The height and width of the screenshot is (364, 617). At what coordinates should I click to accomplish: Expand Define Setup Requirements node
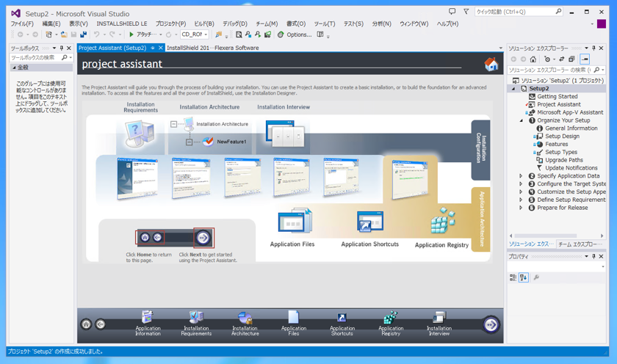(x=521, y=200)
